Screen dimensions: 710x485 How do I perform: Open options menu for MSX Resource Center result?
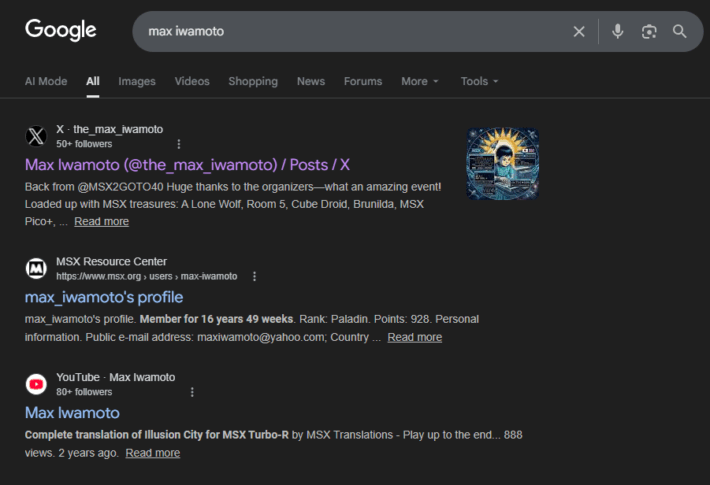254,276
